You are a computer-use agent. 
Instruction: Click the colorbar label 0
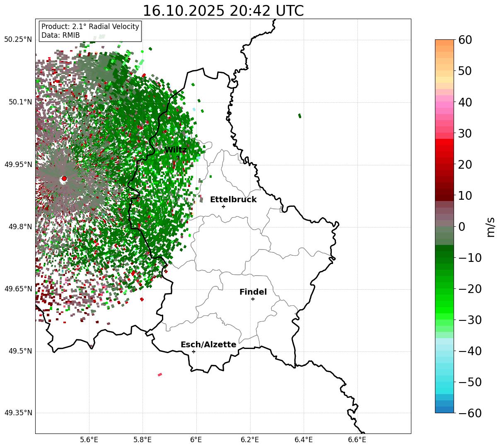pyautogui.click(x=461, y=227)
